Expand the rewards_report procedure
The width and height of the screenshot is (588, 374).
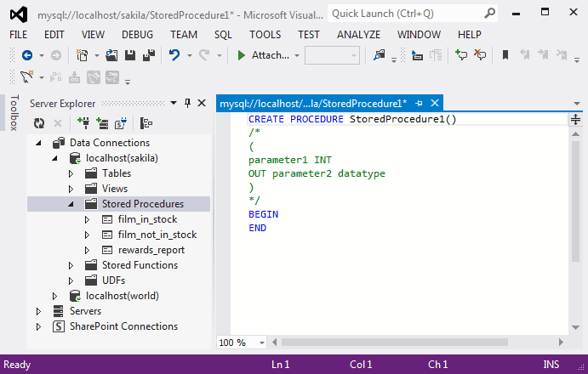point(87,251)
